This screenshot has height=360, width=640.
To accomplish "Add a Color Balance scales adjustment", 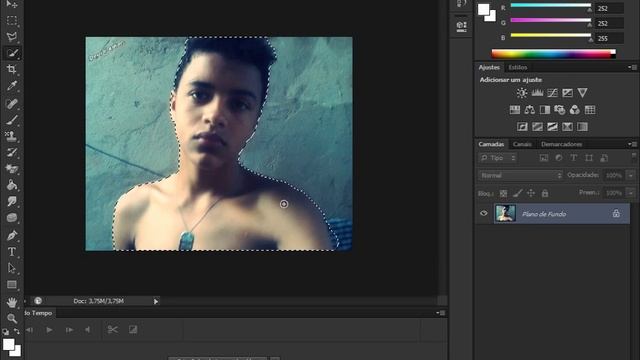I will point(530,110).
